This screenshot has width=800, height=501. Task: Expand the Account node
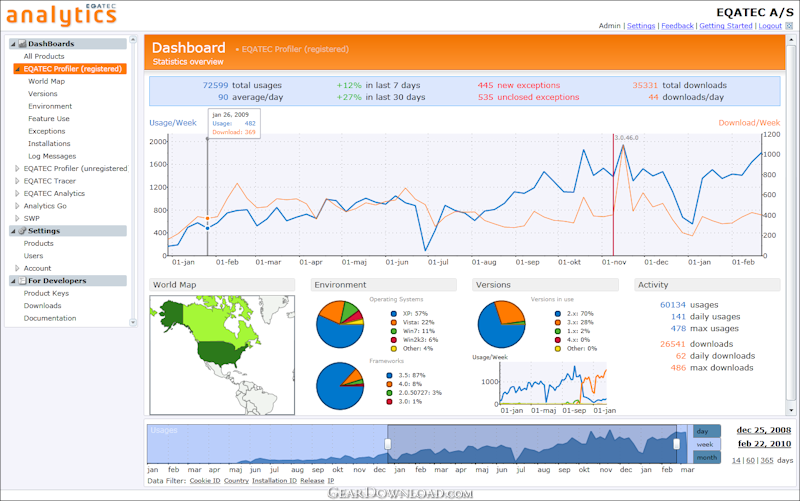[17, 268]
